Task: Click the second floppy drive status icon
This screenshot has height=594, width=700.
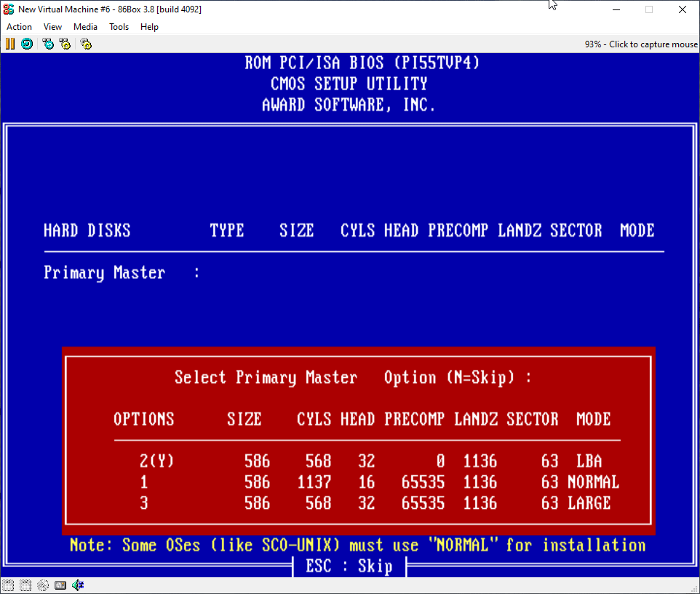Action: [25, 585]
